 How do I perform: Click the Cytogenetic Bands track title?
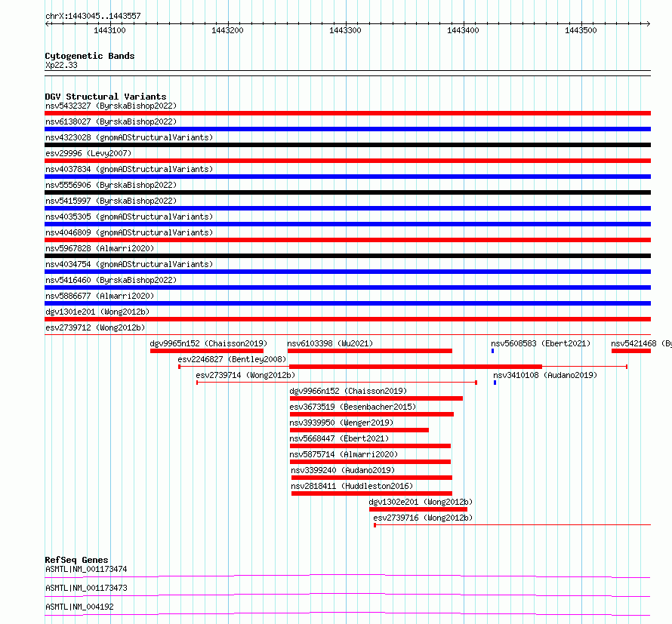(90, 56)
